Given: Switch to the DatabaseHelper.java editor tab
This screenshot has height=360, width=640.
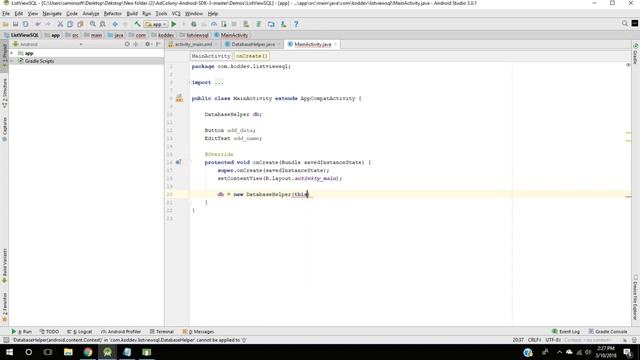Looking at the screenshot, I should pos(253,44).
